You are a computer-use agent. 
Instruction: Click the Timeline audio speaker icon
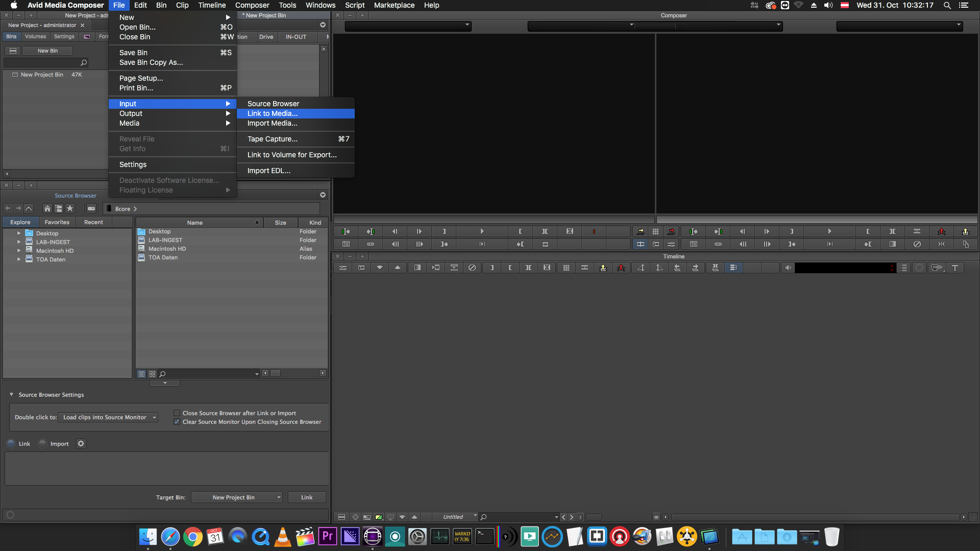[788, 268]
